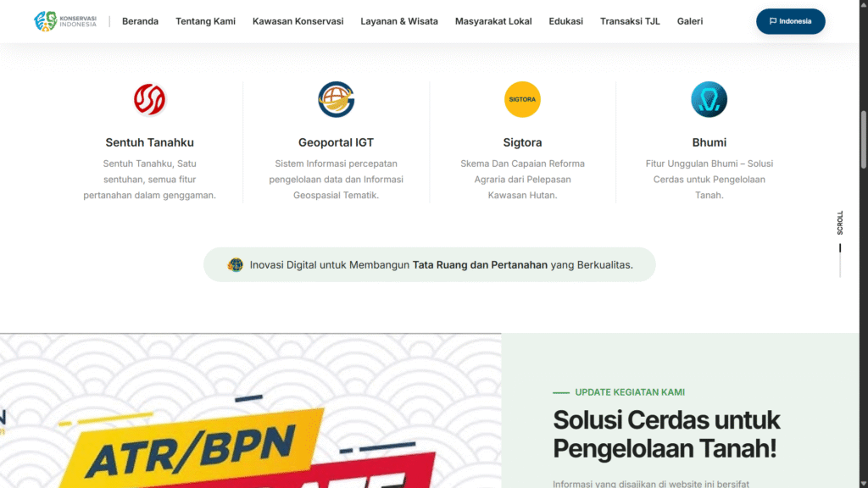Image resolution: width=868 pixels, height=488 pixels.
Task: Open the Sentuh Tanahku red icon
Action: tap(149, 100)
